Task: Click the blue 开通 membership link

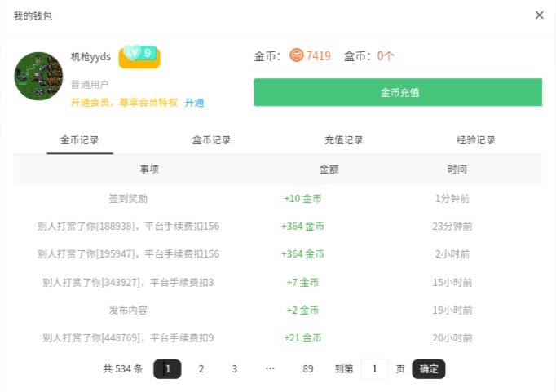Action: 194,103
